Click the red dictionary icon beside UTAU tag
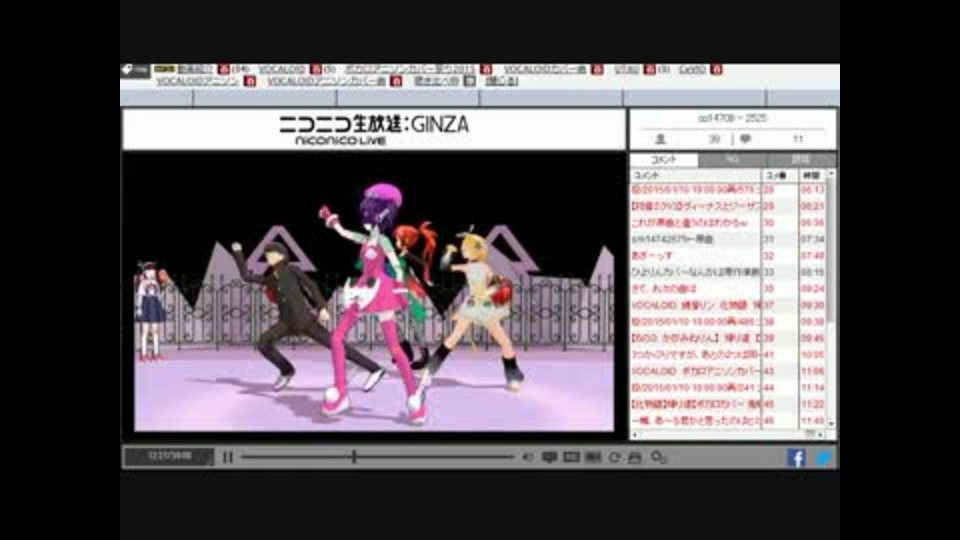960x540 pixels. click(x=650, y=70)
